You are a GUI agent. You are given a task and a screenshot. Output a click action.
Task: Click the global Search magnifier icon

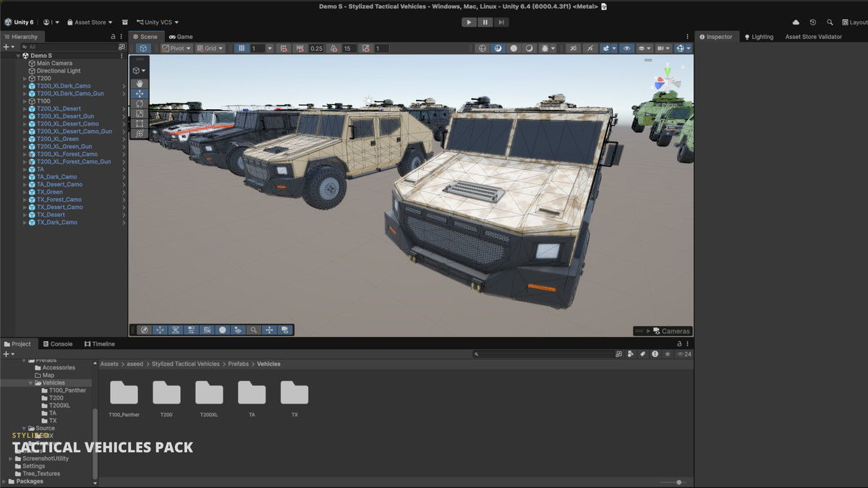coord(830,22)
